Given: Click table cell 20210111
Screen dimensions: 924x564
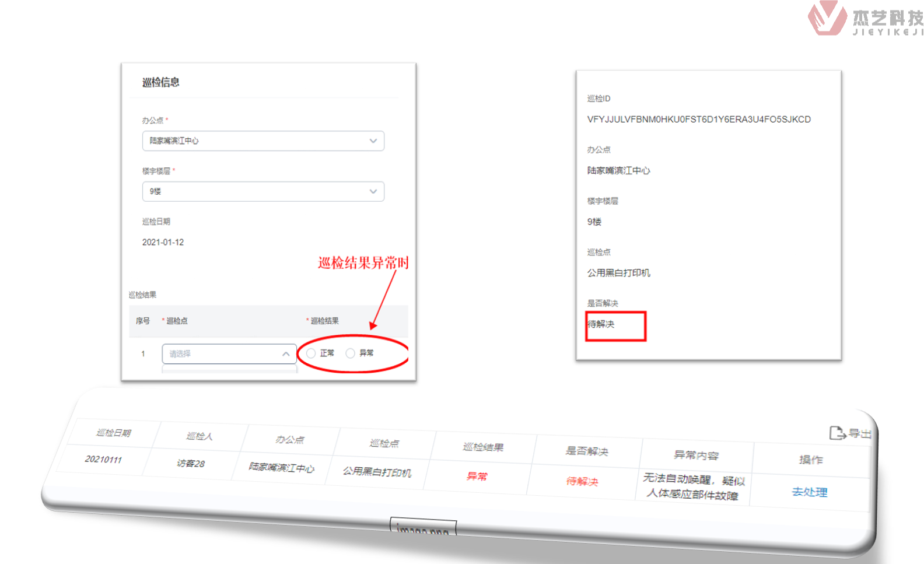Looking at the screenshot, I should click(x=103, y=459).
